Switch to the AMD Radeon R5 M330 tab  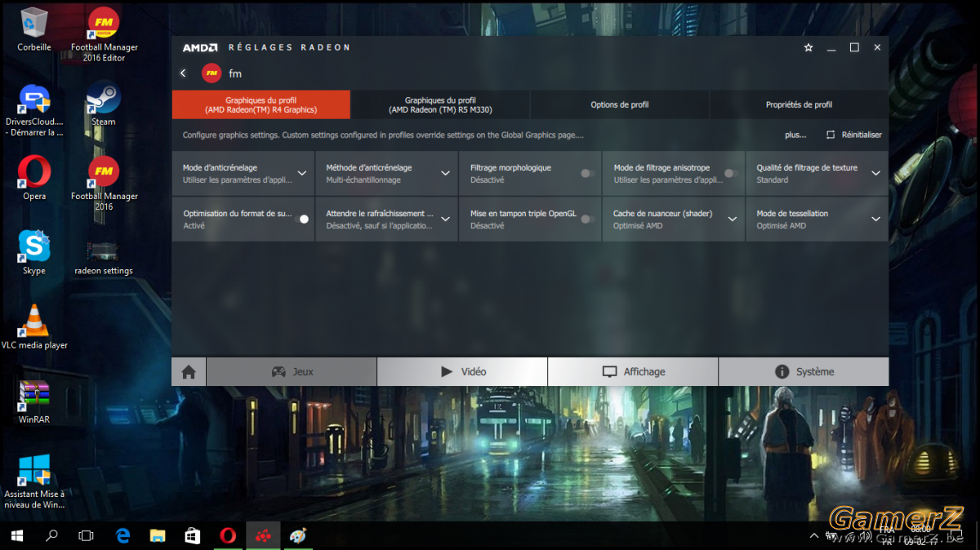(x=440, y=104)
